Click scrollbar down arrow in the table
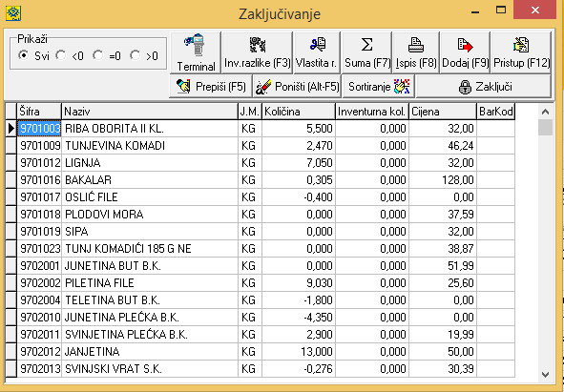Image resolution: width=564 pixels, height=392 pixels. [x=545, y=375]
